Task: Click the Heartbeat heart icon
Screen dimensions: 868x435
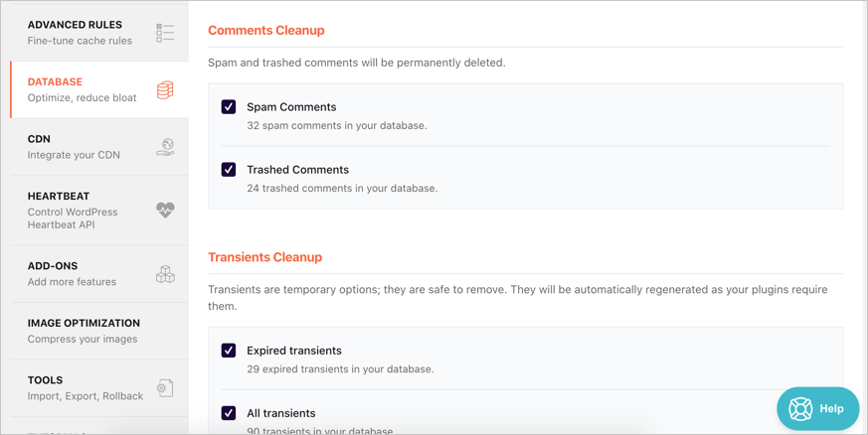Action: pyautogui.click(x=165, y=211)
